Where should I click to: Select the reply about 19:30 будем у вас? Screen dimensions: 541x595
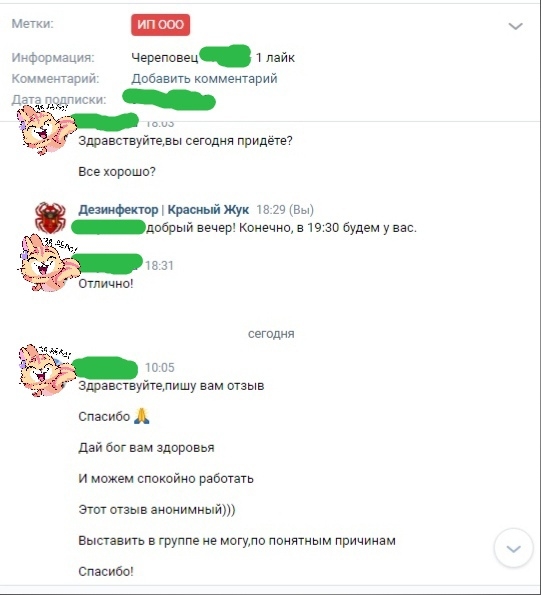click(x=282, y=228)
